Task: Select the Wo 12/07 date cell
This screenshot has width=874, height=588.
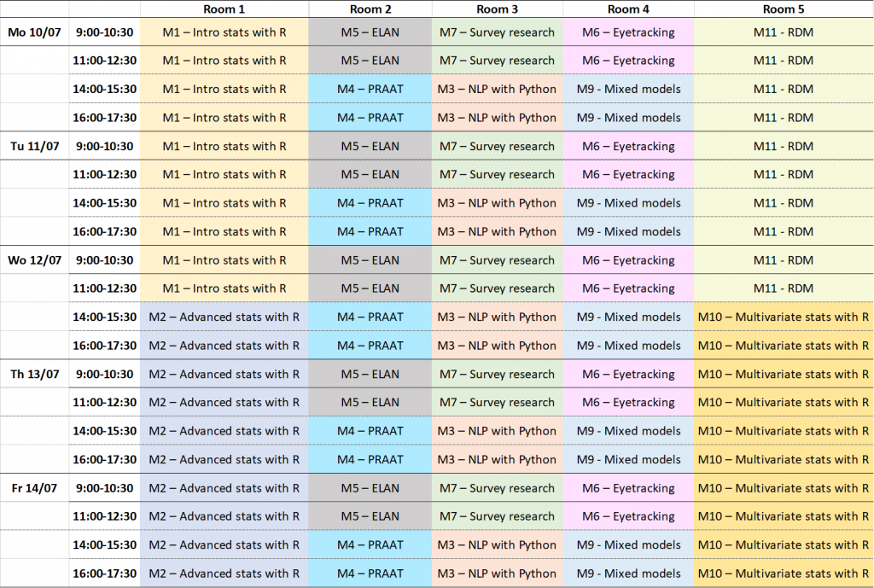Action: click(x=34, y=260)
